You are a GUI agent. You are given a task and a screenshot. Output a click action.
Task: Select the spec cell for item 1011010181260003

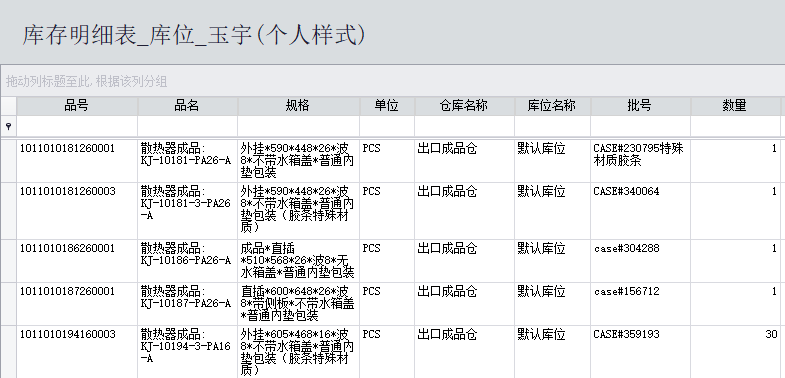298,211
